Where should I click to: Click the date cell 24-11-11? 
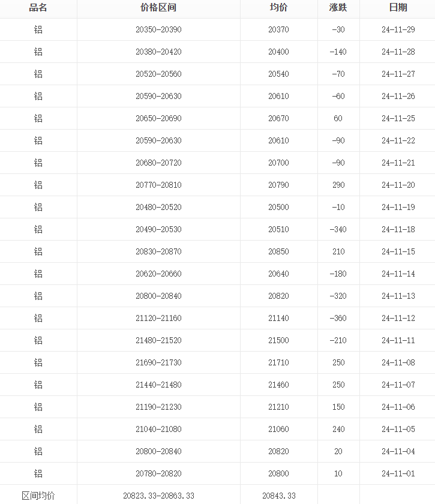398,340
